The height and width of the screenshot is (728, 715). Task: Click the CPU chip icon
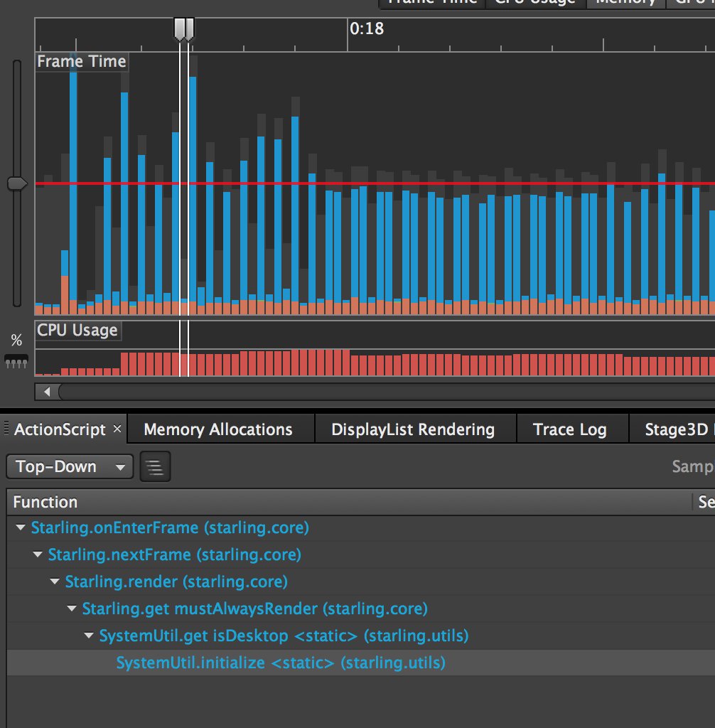click(x=16, y=361)
